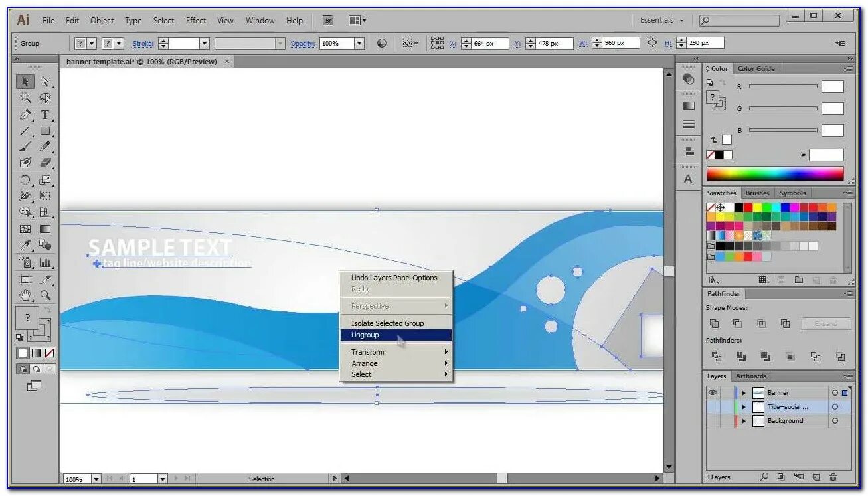Viewport: 868px width, 496px height.
Task: Expand the Banner layer triangle
Action: click(x=744, y=392)
